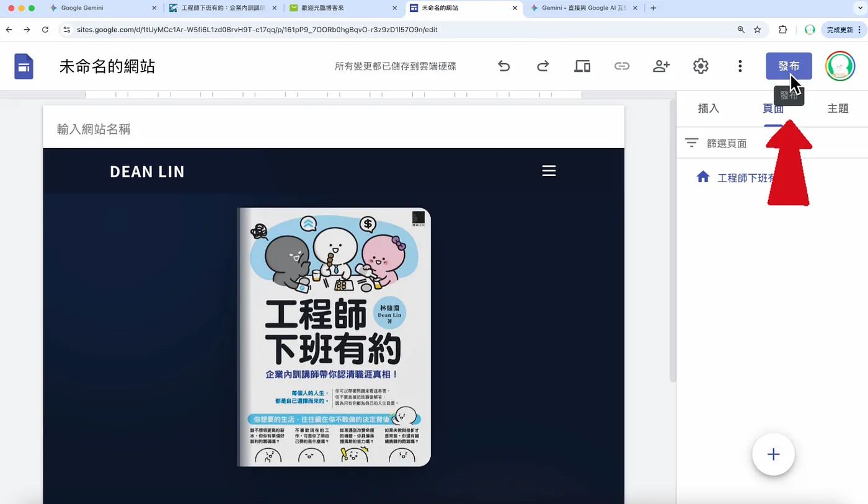Close the 歡迎光臨博客來 browser tab
Image resolution: width=868 pixels, height=504 pixels.
point(395,8)
